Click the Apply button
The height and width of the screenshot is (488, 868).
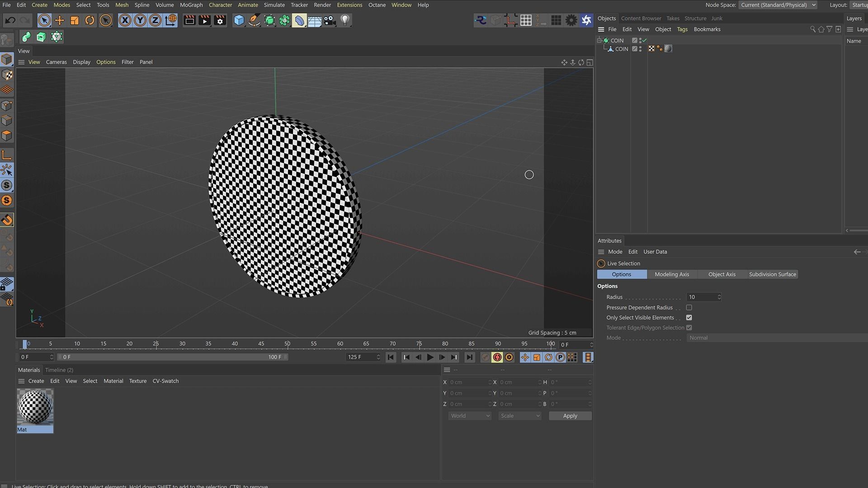coord(570,416)
